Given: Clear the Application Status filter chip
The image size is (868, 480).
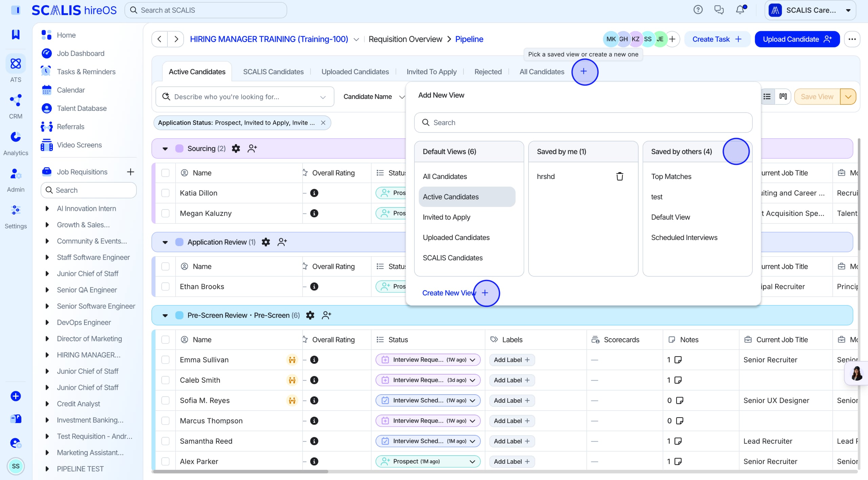Looking at the screenshot, I should click(323, 123).
